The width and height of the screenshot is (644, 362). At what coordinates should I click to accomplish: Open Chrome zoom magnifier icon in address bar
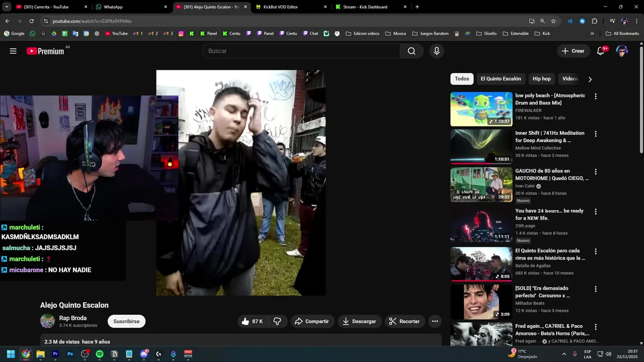tap(542, 21)
